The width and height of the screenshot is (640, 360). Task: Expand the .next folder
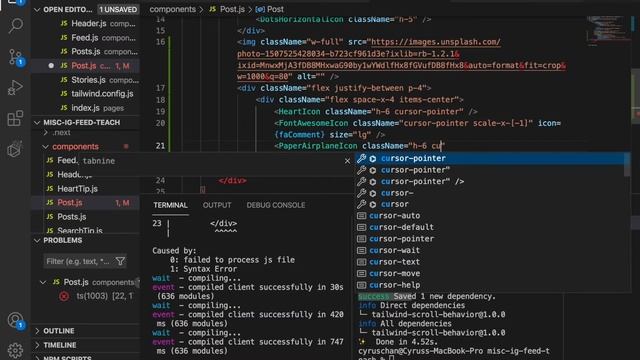pyautogui.click(x=45, y=133)
